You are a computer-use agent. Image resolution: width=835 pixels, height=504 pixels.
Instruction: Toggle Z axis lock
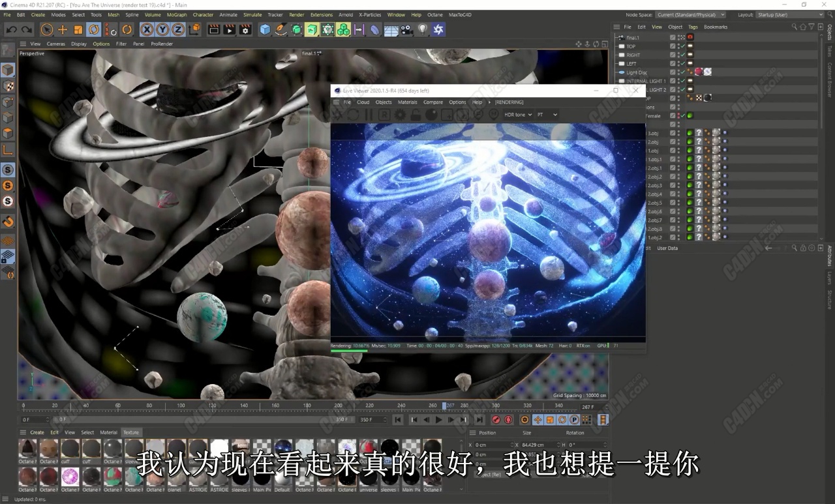tap(178, 29)
